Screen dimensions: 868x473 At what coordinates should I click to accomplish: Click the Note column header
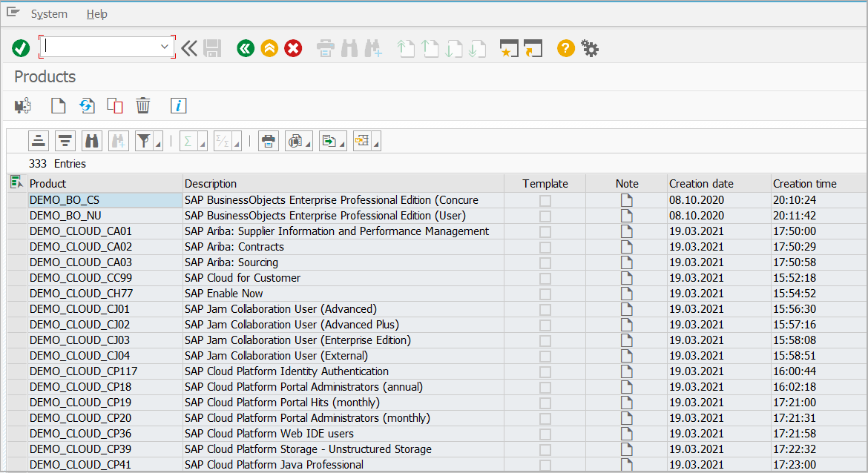pyautogui.click(x=627, y=184)
